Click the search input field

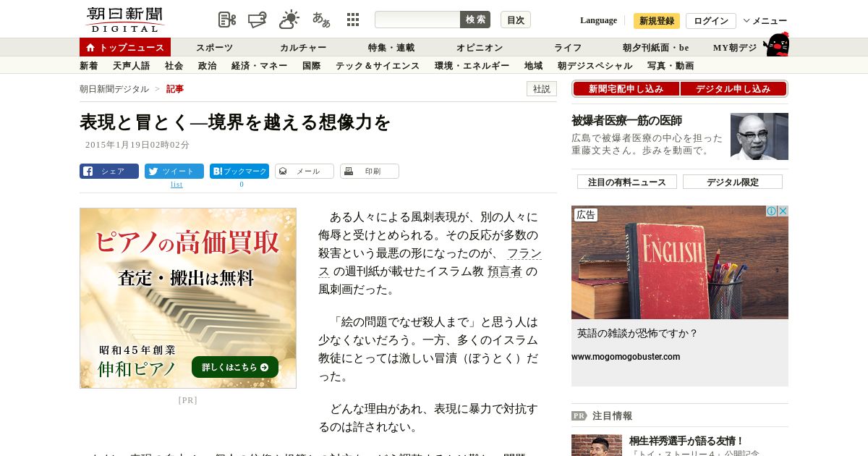coord(417,20)
